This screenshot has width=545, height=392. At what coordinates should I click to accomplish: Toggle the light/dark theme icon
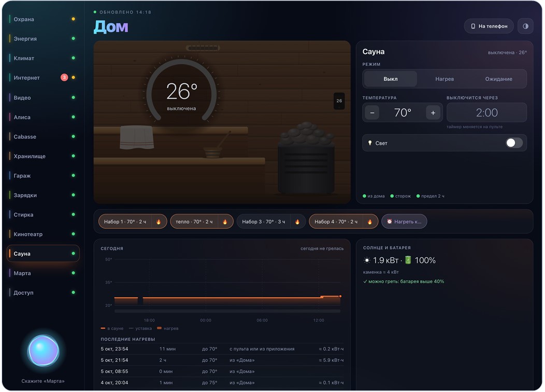[525, 26]
